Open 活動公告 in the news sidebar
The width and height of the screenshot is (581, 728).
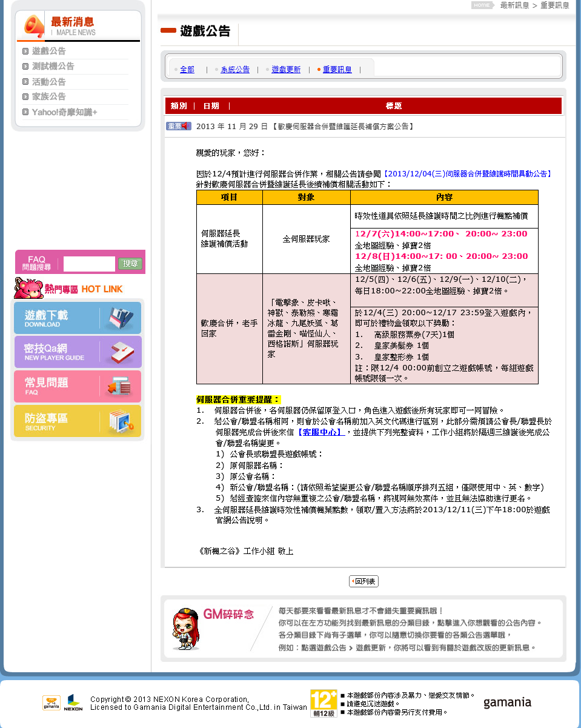pyautogui.click(x=48, y=82)
